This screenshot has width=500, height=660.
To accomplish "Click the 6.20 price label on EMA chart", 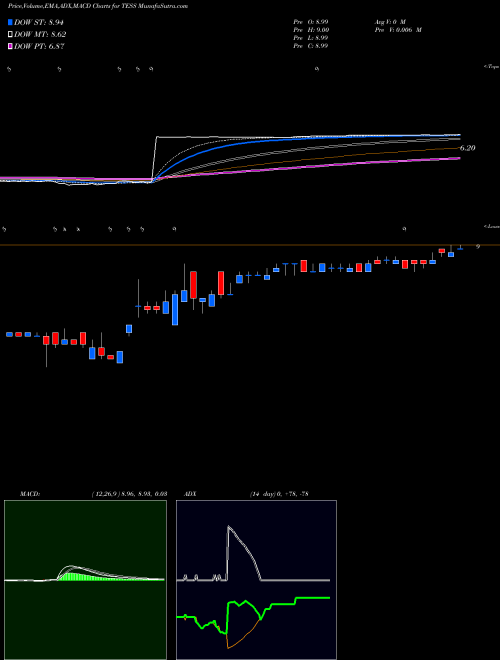I will 467,148.
